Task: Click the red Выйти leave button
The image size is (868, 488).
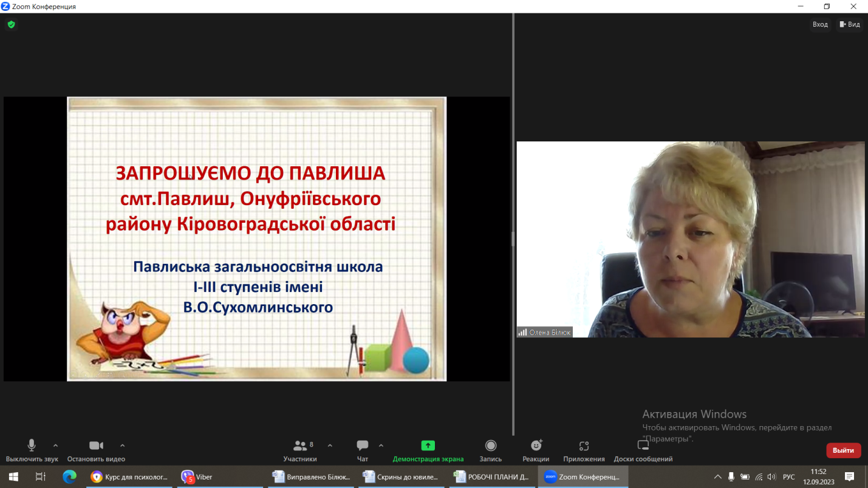Action: (843, 450)
